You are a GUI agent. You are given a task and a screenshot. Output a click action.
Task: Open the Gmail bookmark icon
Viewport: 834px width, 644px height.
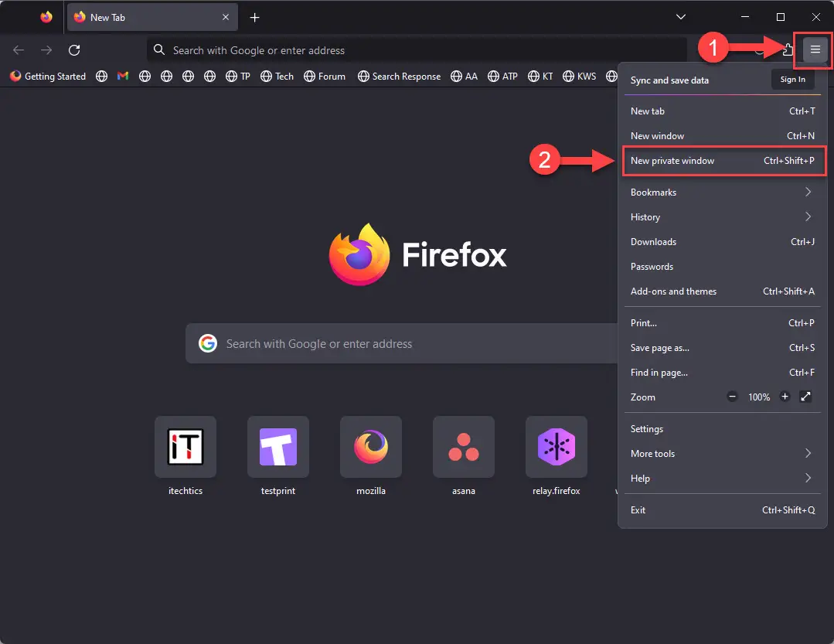[123, 76]
